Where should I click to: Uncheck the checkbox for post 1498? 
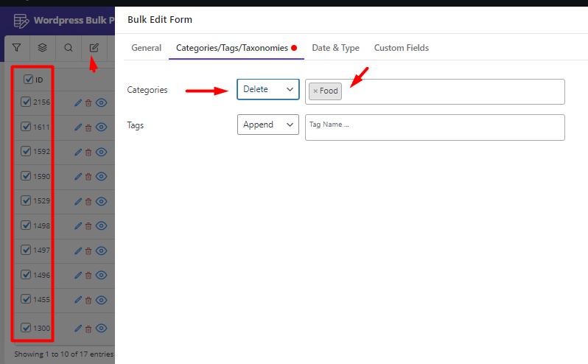tap(26, 225)
